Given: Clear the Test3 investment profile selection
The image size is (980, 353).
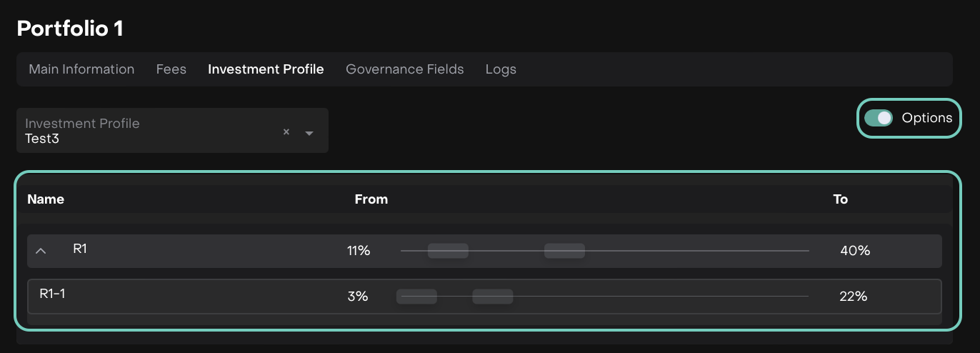Looking at the screenshot, I should click(286, 131).
